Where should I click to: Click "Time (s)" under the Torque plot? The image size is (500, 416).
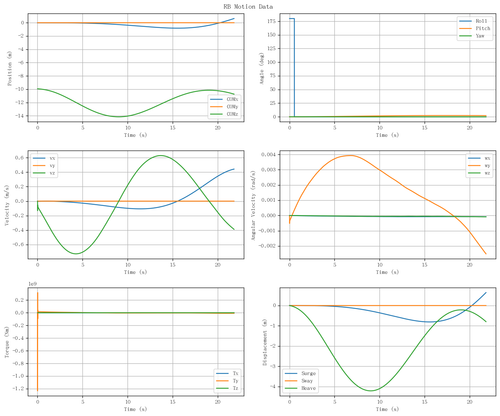point(136,409)
